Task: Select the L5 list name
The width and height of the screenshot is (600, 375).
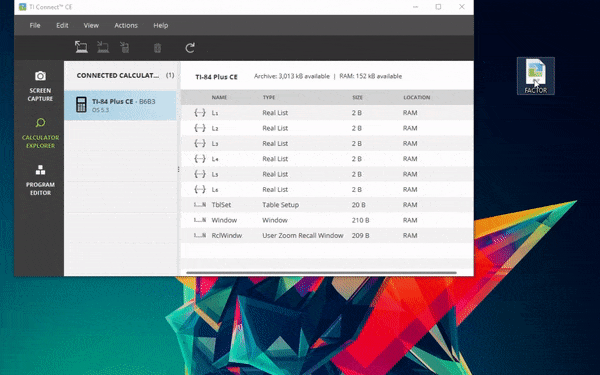Action: [215, 174]
